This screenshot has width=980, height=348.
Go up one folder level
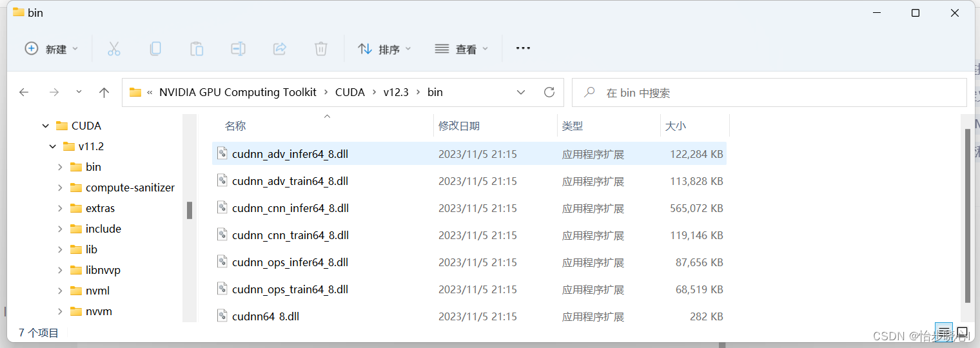[104, 92]
